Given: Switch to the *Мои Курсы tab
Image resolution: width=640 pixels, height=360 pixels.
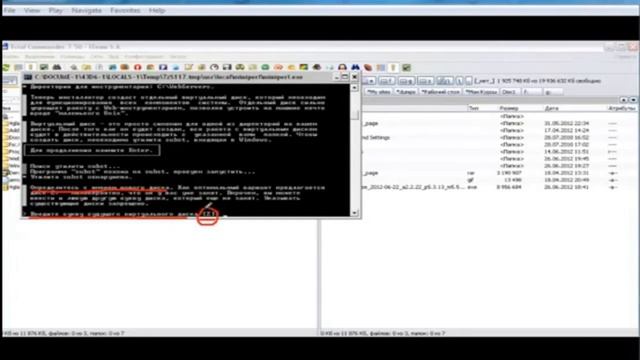Looking at the screenshot, I should pos(481,92).
